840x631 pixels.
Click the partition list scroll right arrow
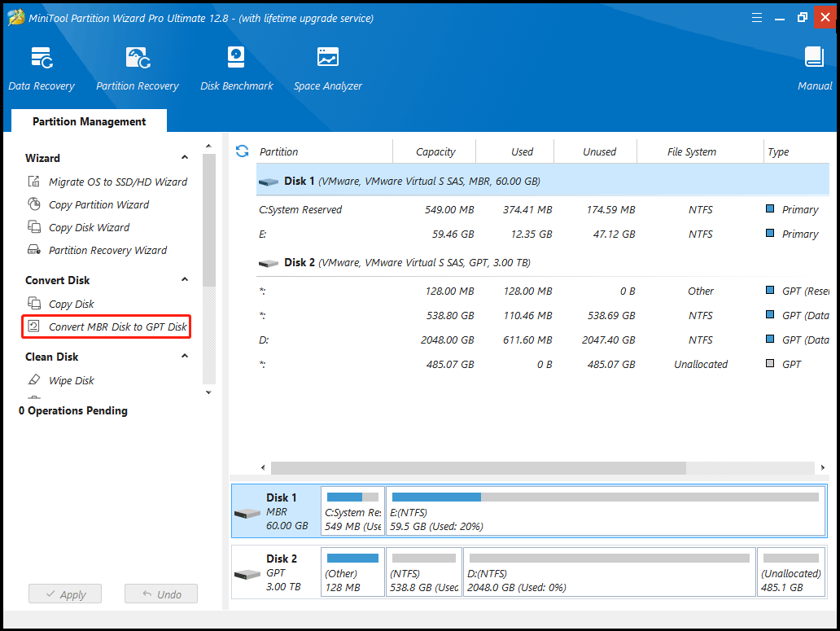pyautogui.click(x=823, y=467)
